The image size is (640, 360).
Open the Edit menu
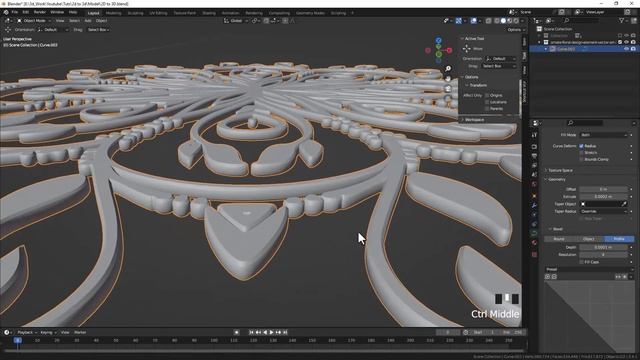[x=26, y=12]
